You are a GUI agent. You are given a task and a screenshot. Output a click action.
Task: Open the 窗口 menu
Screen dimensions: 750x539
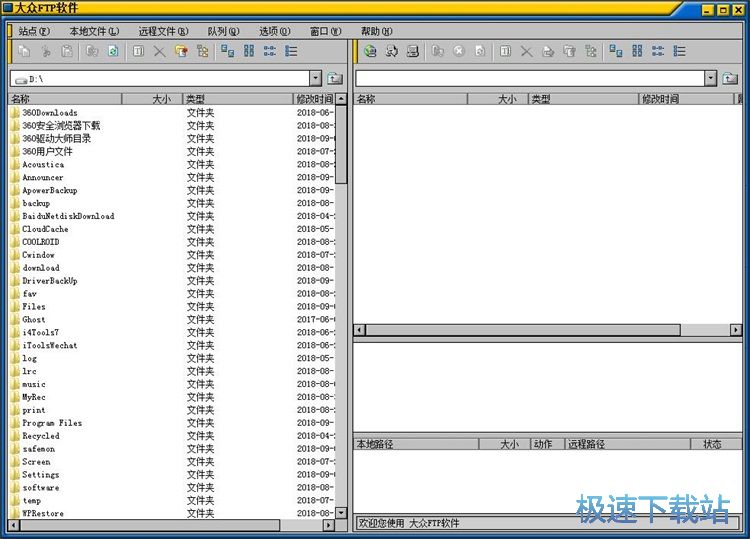tap(326, 31)
